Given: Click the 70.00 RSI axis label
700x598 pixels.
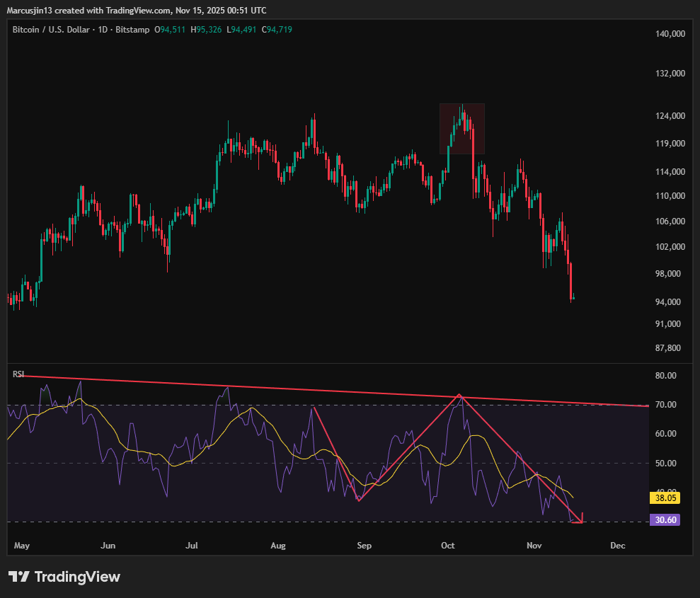Looking at the screenshot, I should [665, 405].
